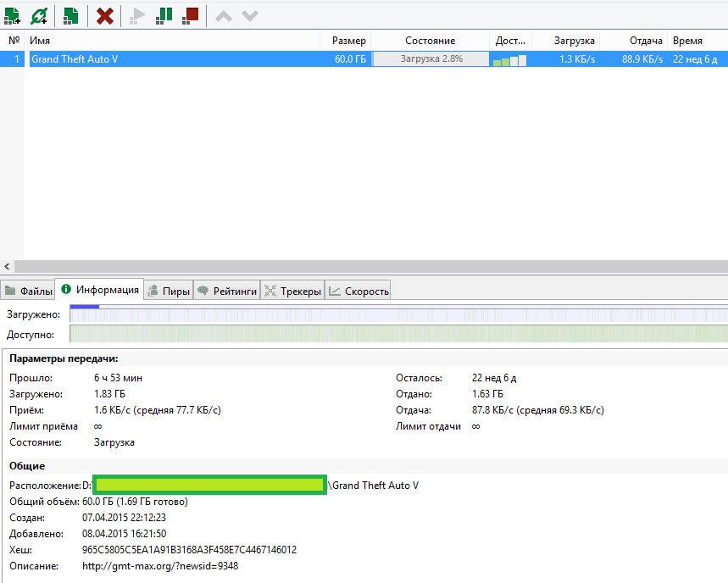Image resolution: width=728 pixels, height=583 pixels.
Task: Click the Загружено value 1.83 ГБ
Action: tap(109, 394)
